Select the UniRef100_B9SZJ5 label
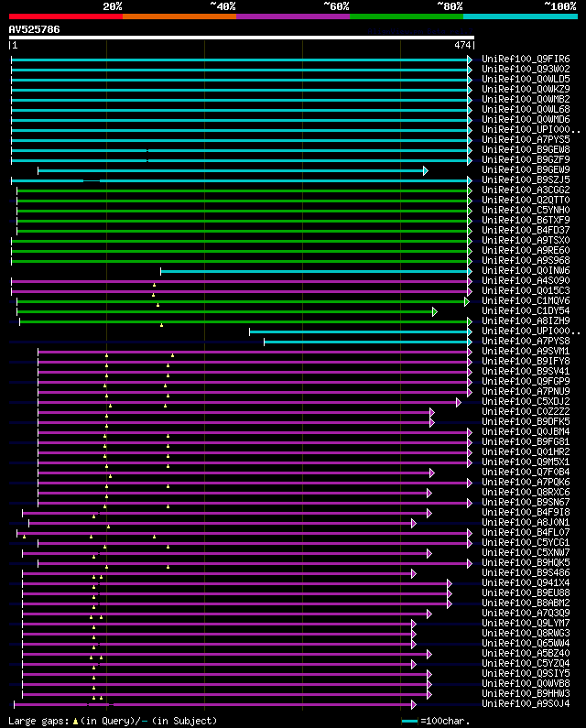The image size is (586, 728). 526,179
